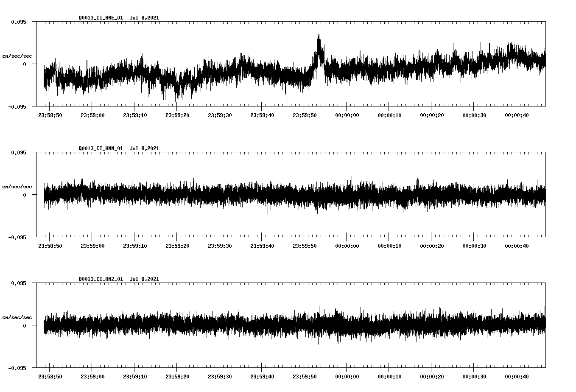Click the cm/sec/sec axis label on HNE plot
The height and width of the screenshot is (392, 576).
coord(17,56)
